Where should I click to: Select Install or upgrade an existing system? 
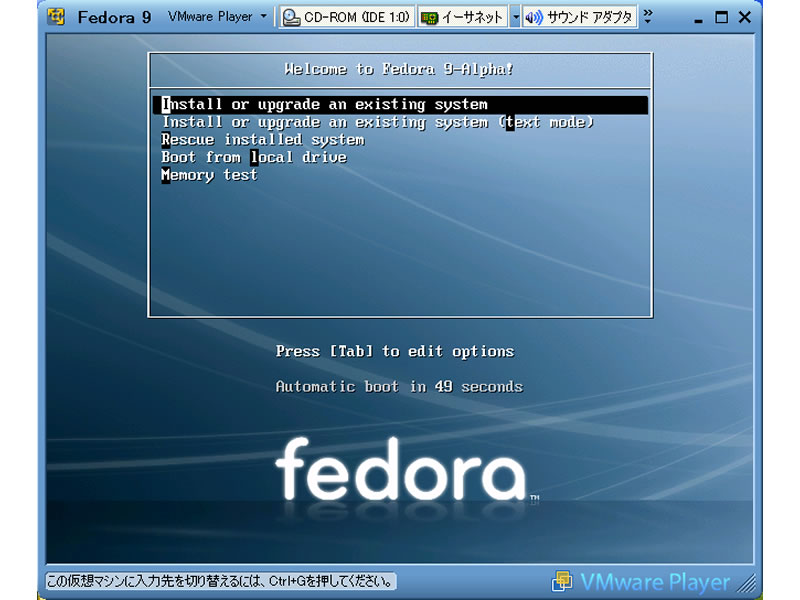pyautogui.click(x=324, y=104)
